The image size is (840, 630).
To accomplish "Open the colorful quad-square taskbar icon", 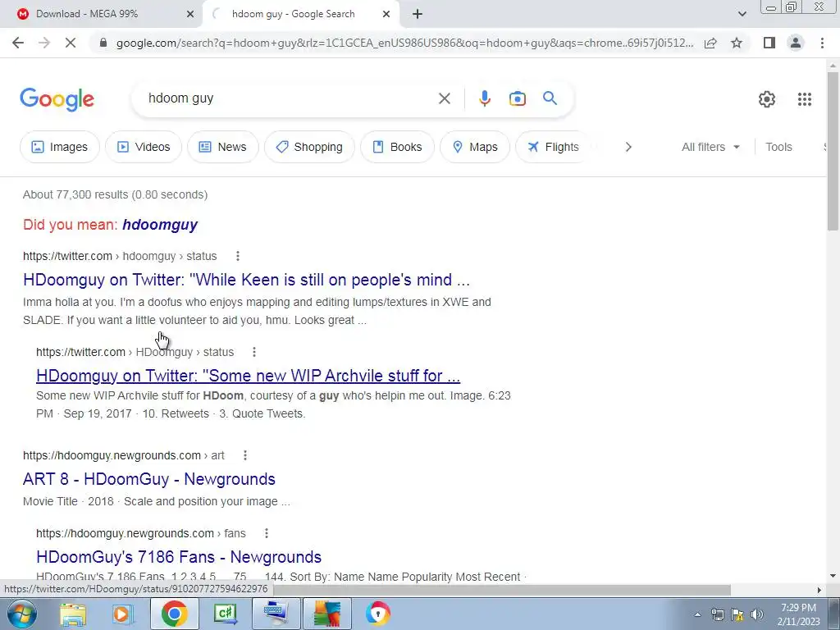I will (327, 614).
